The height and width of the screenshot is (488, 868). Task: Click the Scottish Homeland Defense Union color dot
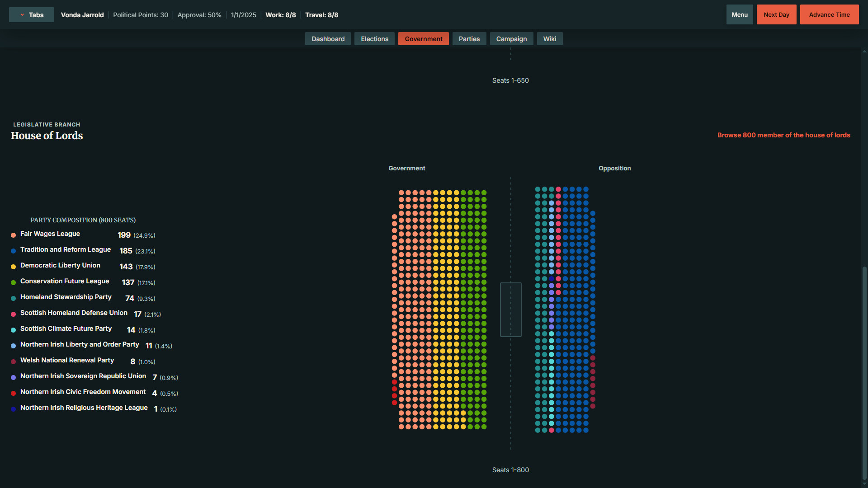coord(14,314)
